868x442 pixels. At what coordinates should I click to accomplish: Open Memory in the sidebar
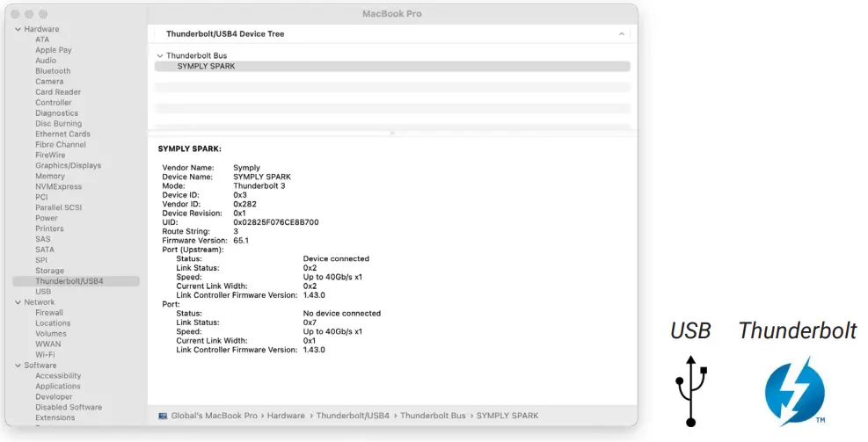[50, 177]
